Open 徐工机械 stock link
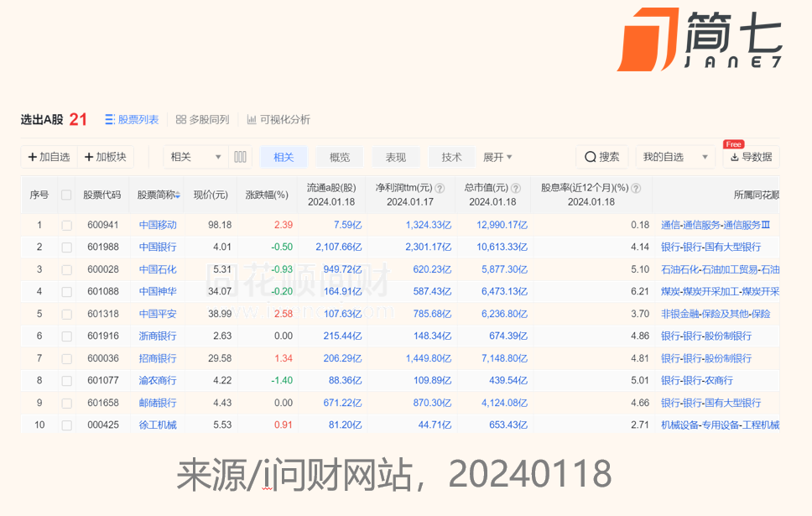Viewport: 812px width, 516px height. 158,425
